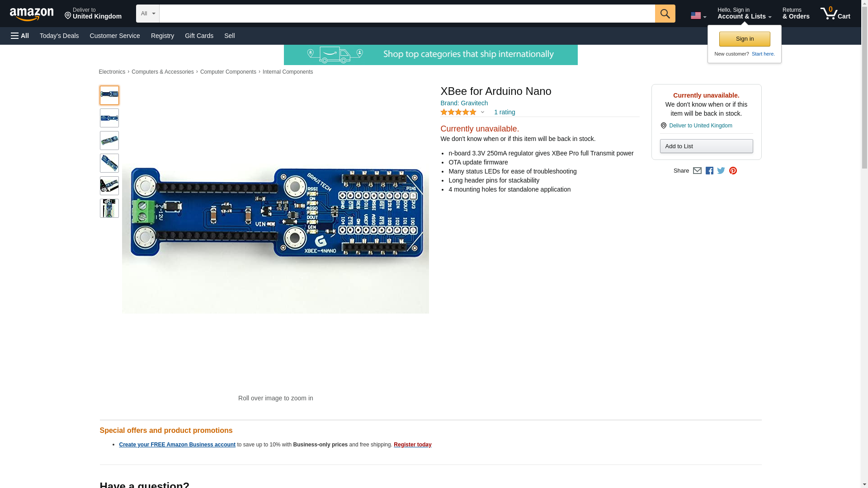Open the Add to List dropdown
Viewport: 868px width, 488px height.
[x=706, y=146]
